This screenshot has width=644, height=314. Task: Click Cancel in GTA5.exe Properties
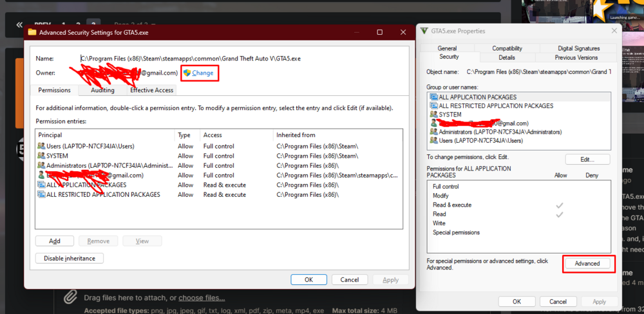tap(558, 302)
